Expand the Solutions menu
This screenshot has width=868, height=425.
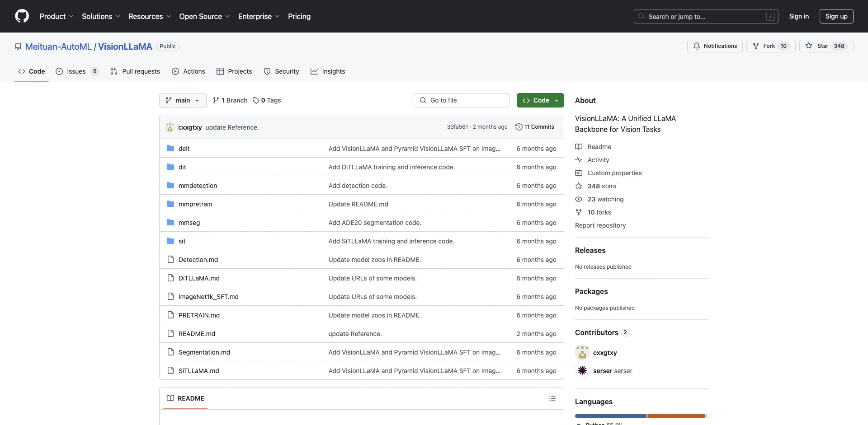pos(101,16)
